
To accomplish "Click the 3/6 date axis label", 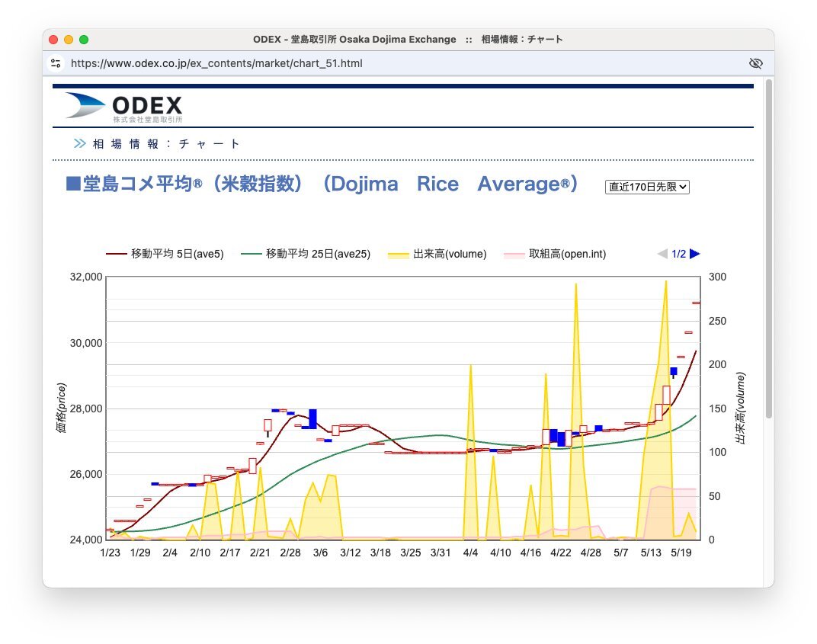I will 320,553.
